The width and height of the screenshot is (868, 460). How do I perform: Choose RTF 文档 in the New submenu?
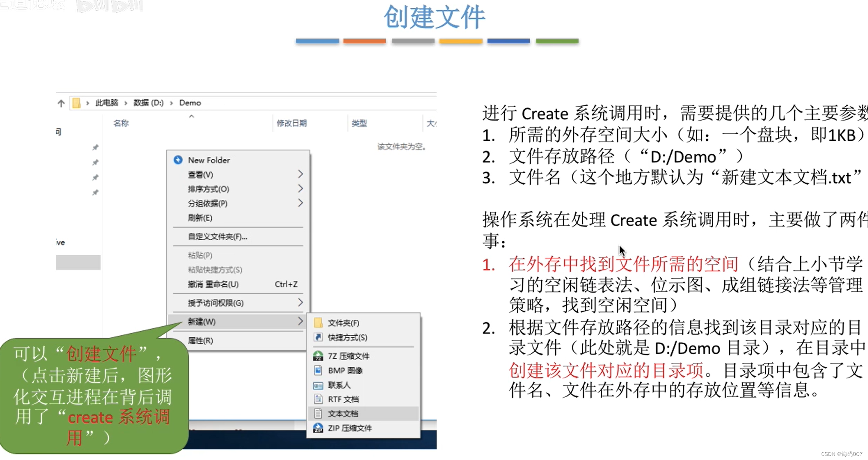(x=363, y=399)
